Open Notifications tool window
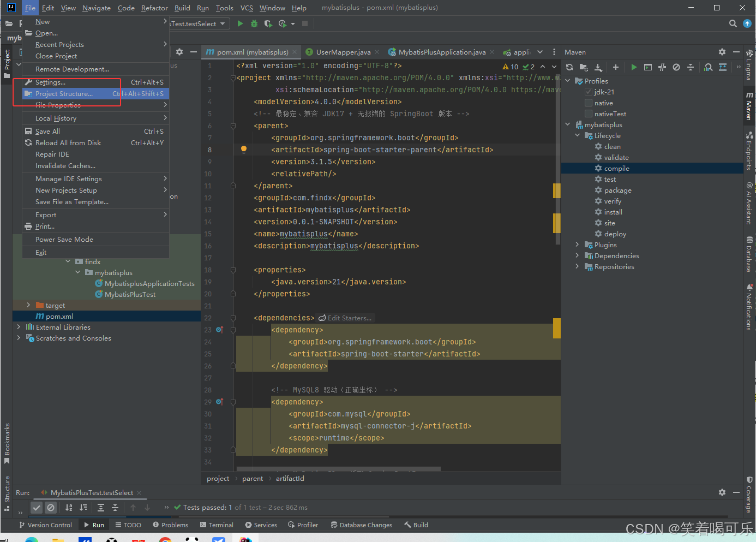The height and width of the screenshot is (542, 756). 749,307
